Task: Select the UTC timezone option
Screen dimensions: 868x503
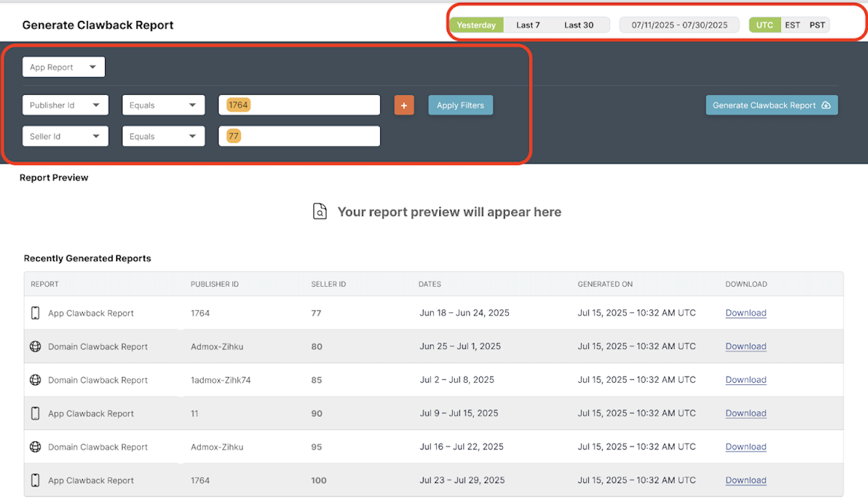Action: [x=765, y=25]
